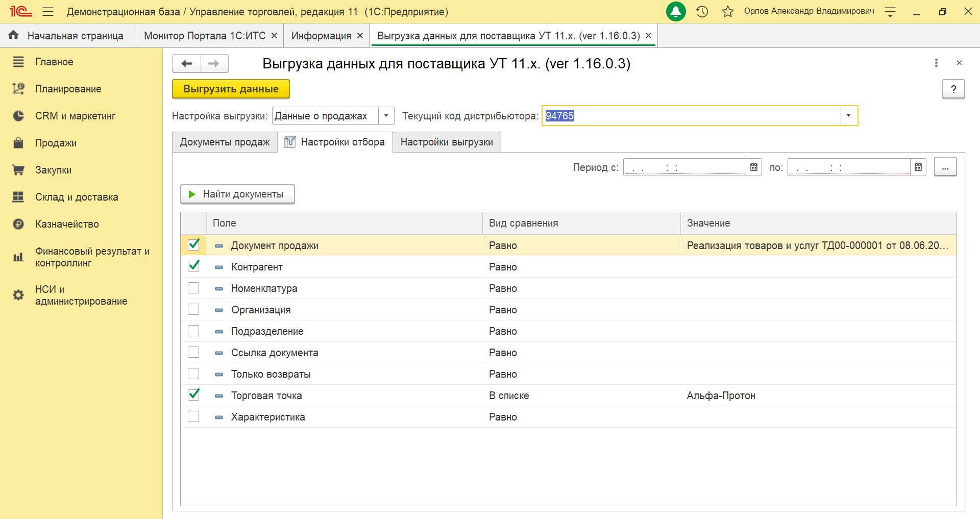This screenshot has width=980, height=519.
Task: Open period selection ellipsis button
Action: [945, 167]
